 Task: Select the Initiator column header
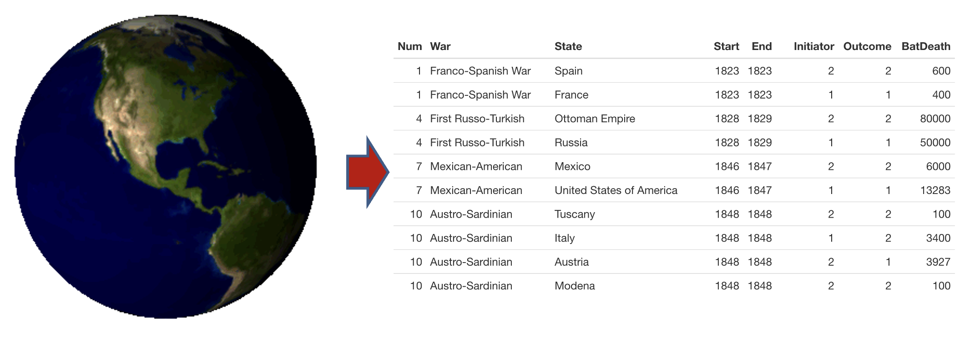pos(813,46)
